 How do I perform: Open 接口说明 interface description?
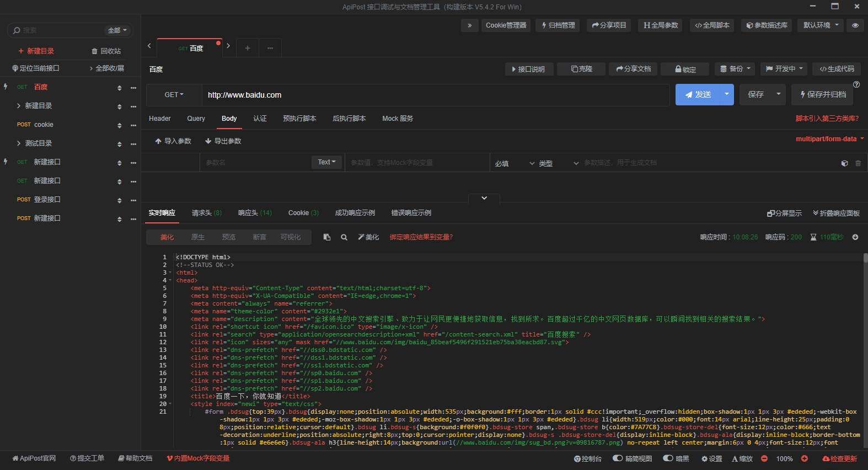529,69
